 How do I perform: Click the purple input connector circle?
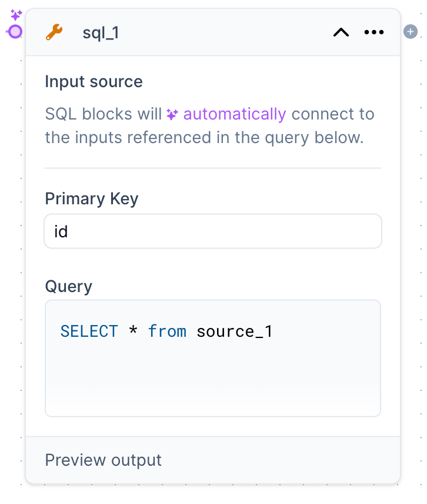[x=15, y=32]
